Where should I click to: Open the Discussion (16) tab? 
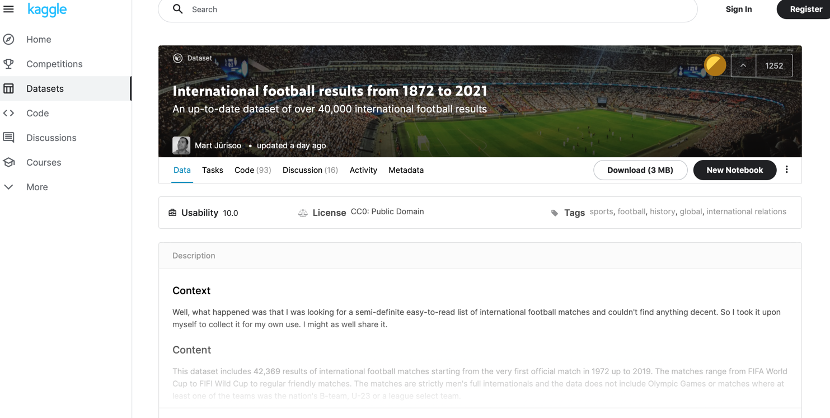(309, 170)
